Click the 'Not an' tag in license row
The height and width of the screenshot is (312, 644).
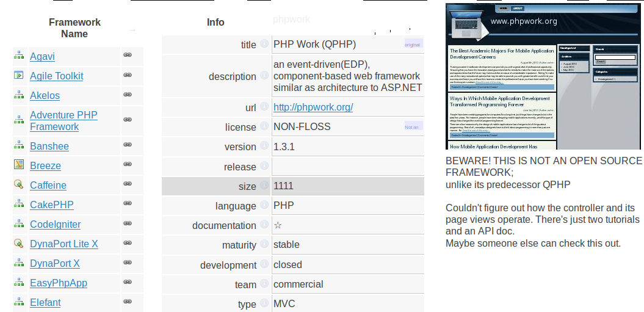pyautogui.click(x=413, y=126)
